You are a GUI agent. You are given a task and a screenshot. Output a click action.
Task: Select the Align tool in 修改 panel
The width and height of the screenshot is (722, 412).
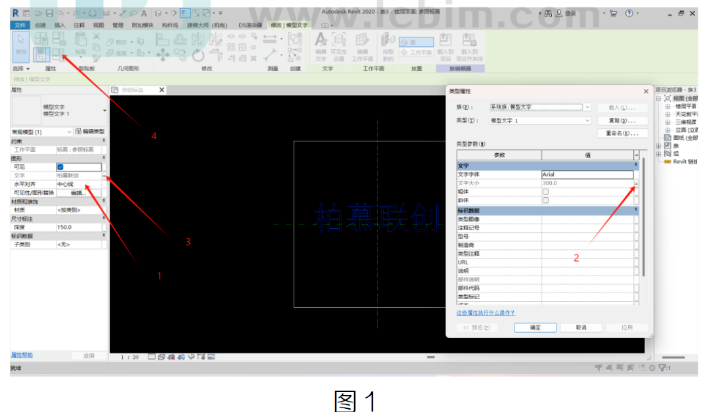163,40
